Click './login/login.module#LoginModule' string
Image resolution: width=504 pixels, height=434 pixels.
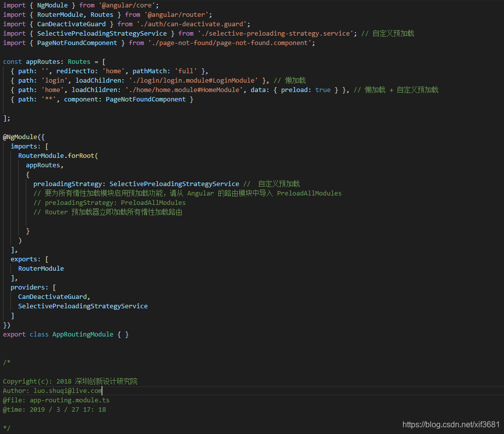click(x=194, y=81)
